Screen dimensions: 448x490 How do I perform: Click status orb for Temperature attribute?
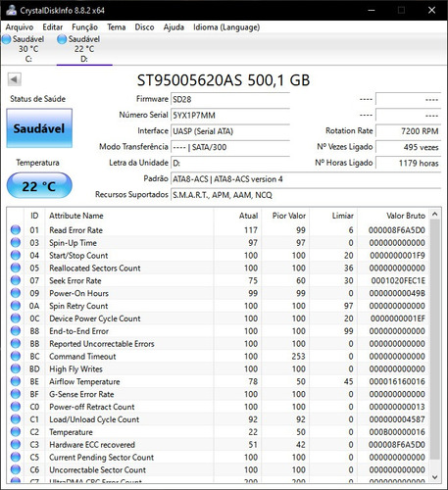pyautogui.click(x=16, y=432)
